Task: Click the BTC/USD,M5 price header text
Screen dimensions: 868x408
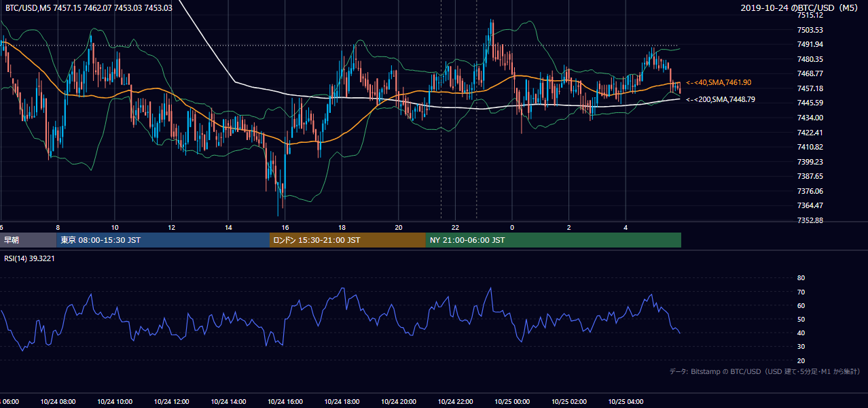Action: coord(88,8)
